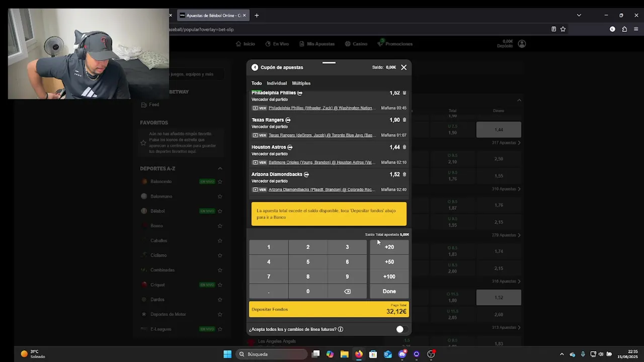The image size is (644, 362).
Task: Click the Windows Start button
Action: [x=227, y=354]
